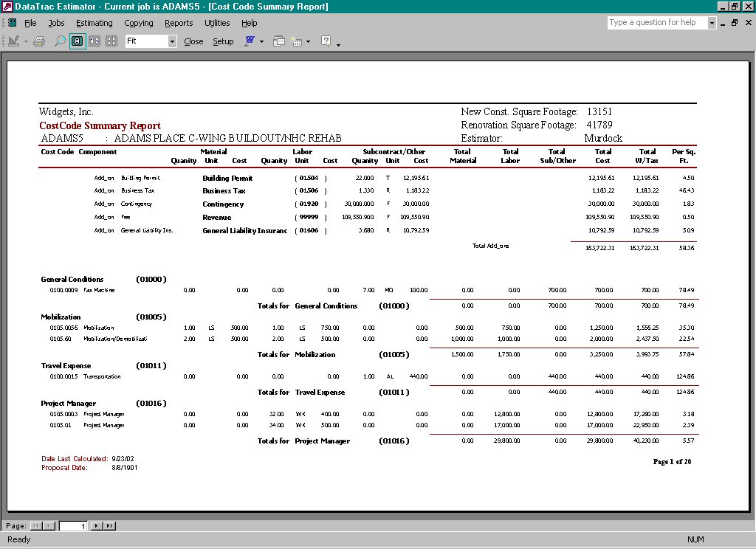Click the 'Travel Expense' section header

(66, 365)
